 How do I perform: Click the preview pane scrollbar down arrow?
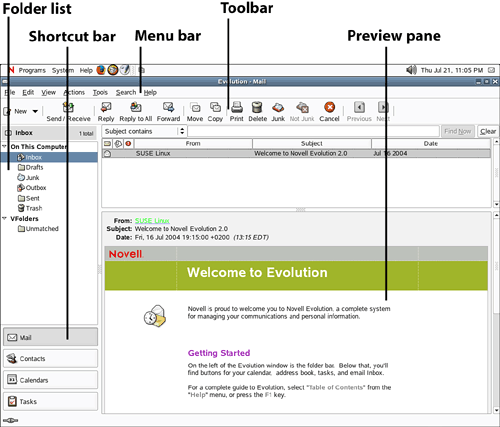tap(496, 410)
